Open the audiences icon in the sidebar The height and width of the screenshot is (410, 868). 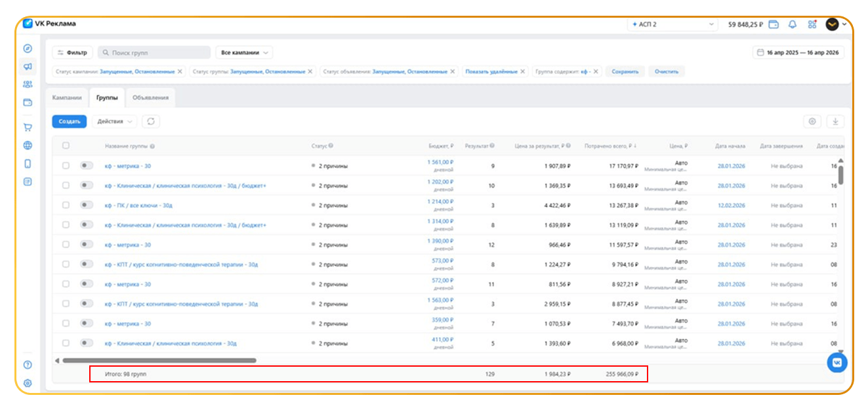click(x=28, y=84)
